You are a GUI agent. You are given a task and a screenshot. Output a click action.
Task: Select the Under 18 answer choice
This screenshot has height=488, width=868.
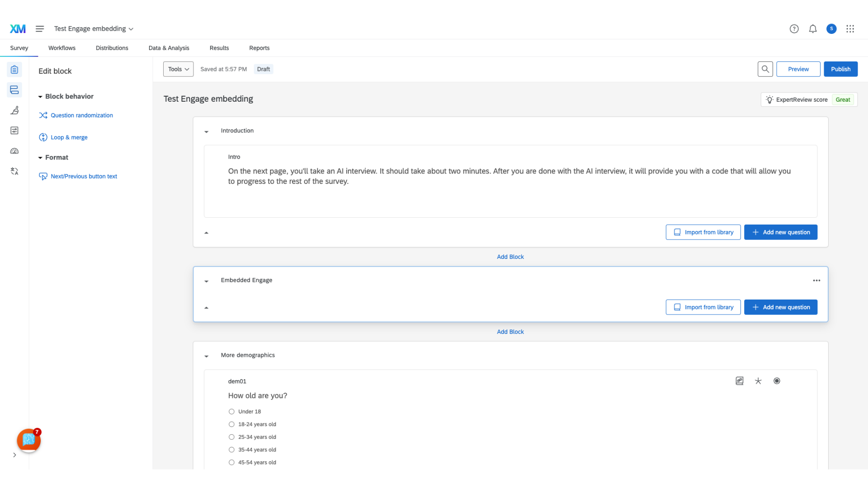[x=231, y=412]
